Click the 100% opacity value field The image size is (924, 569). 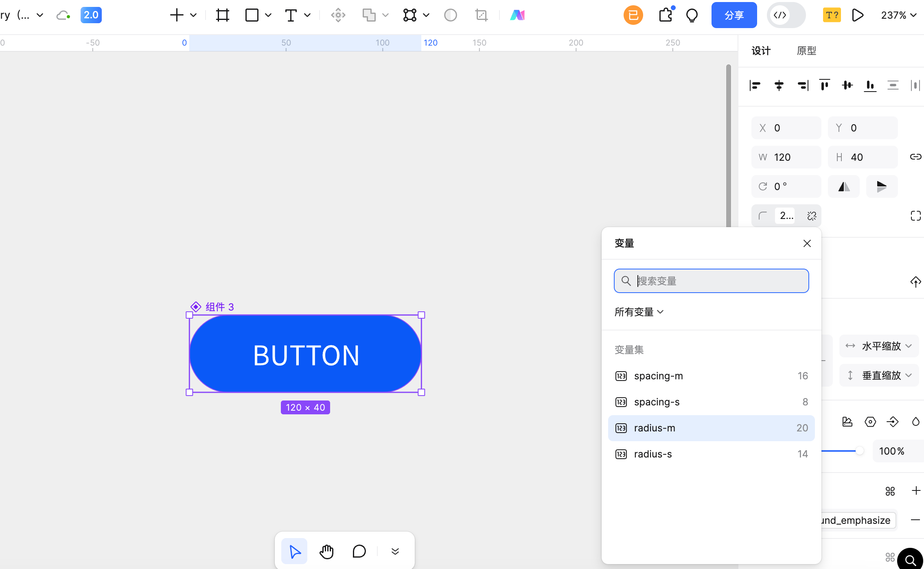click(898, 451)
